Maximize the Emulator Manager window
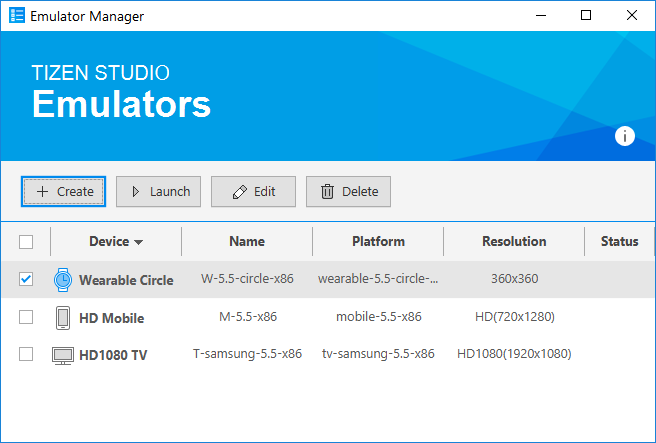656x443 pixels. (x=586, y=16)
